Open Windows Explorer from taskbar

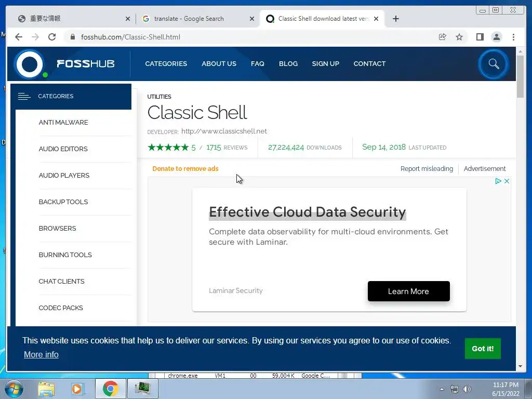tap(46, 389)
